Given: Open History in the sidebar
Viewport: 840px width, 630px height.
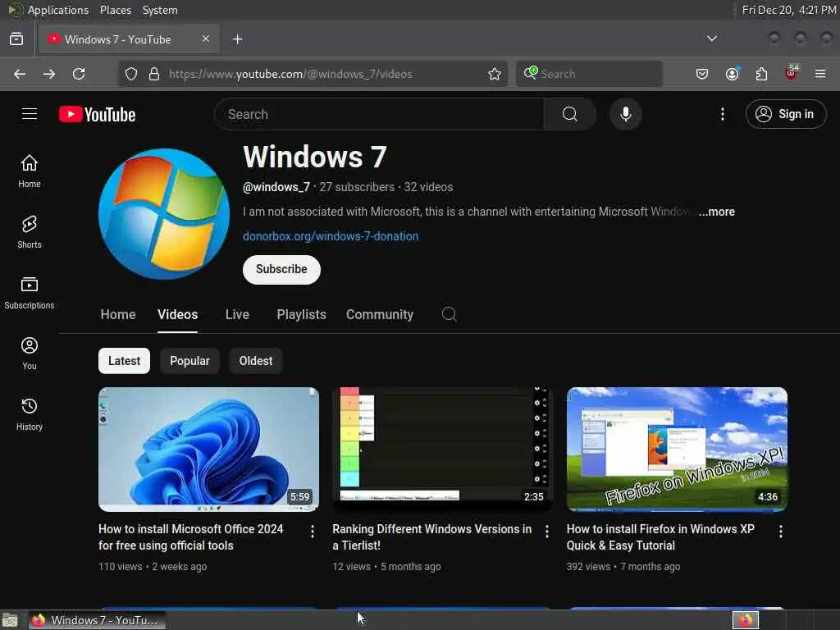Looking at the screenshot, I should (x=30, y=414).
